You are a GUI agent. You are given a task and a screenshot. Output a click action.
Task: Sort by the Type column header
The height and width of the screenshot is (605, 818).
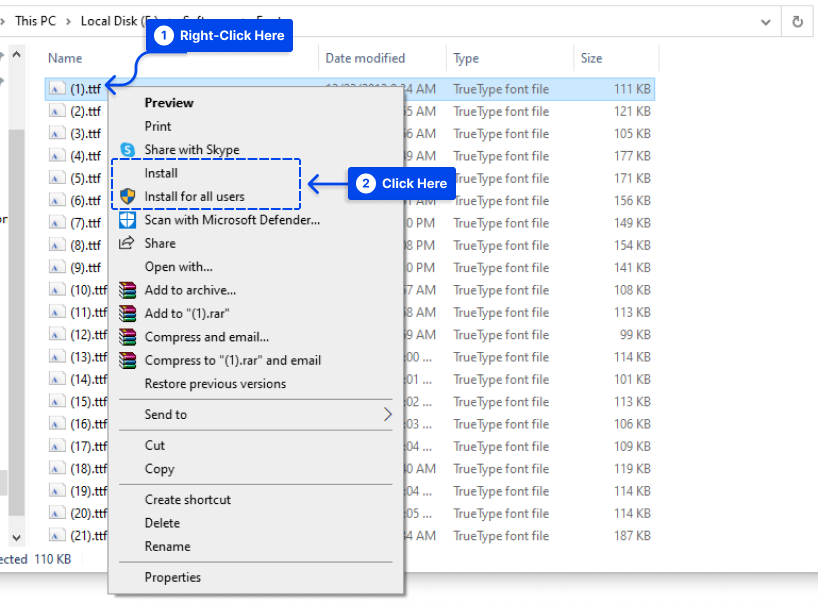coord(466,58)
